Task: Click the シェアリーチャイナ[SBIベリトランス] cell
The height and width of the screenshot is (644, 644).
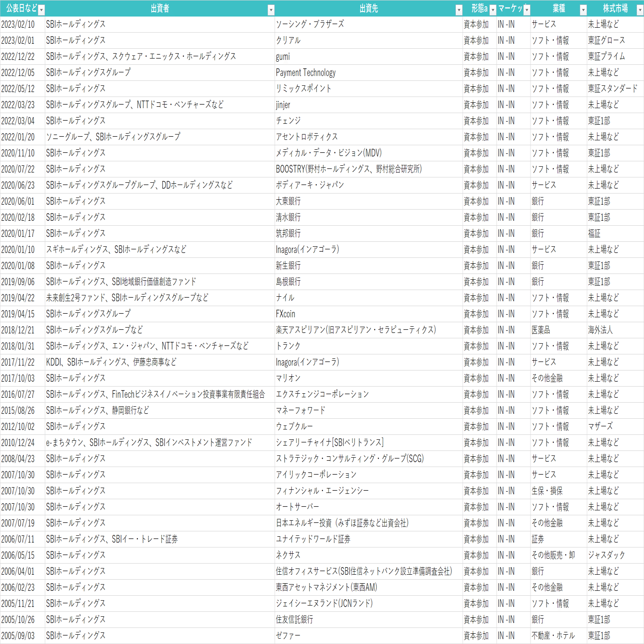Action: point(369,443)
